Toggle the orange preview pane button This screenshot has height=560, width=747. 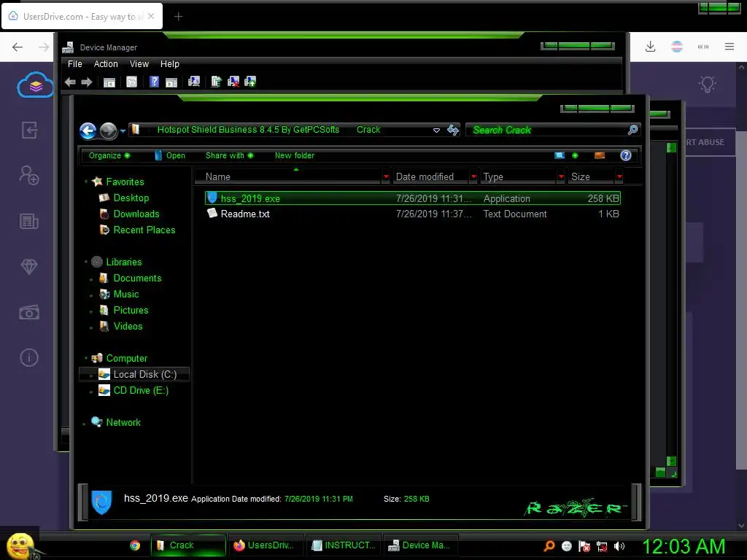(x=600, y=155)
